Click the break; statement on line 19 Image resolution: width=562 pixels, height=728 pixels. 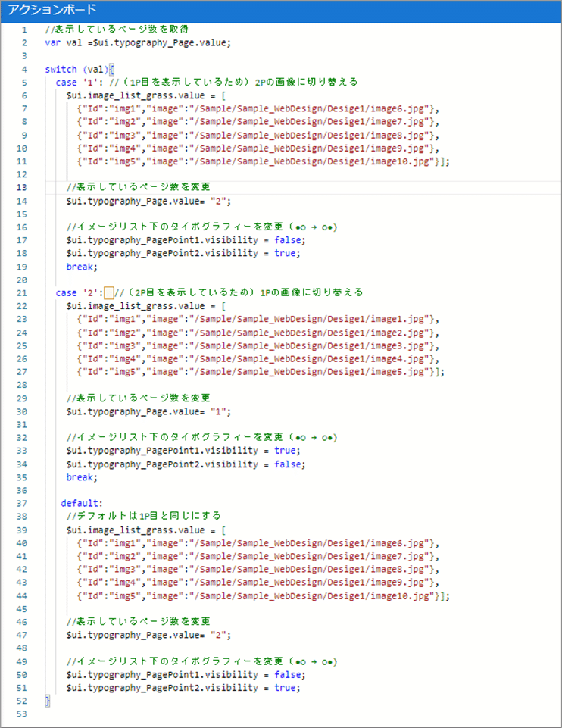pos(82,267)
